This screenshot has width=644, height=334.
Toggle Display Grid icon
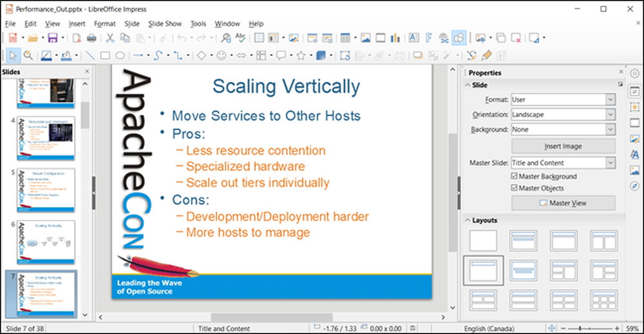pyautogui.click(x=259, y=38)
